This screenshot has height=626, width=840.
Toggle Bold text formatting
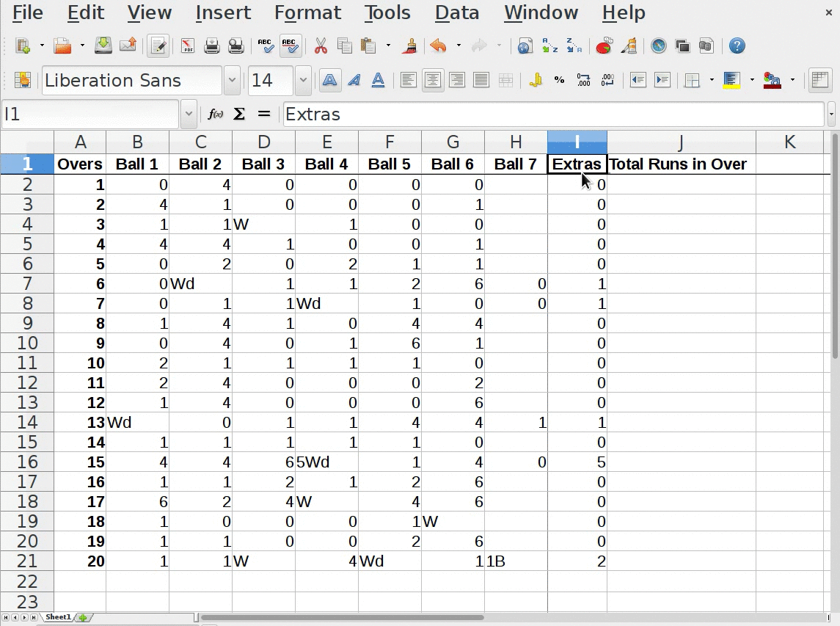point(330,81)
